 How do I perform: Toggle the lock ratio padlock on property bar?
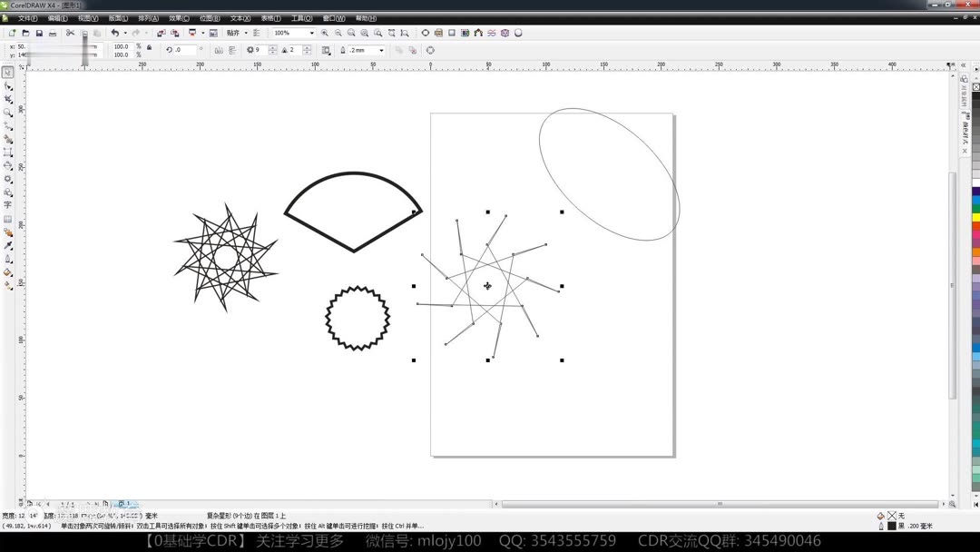150,47
